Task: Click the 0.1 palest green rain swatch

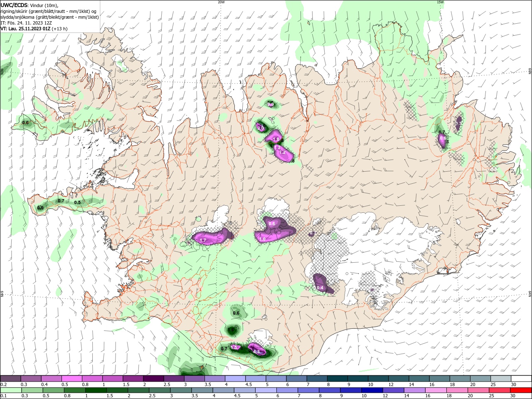Action: (10, 391)
